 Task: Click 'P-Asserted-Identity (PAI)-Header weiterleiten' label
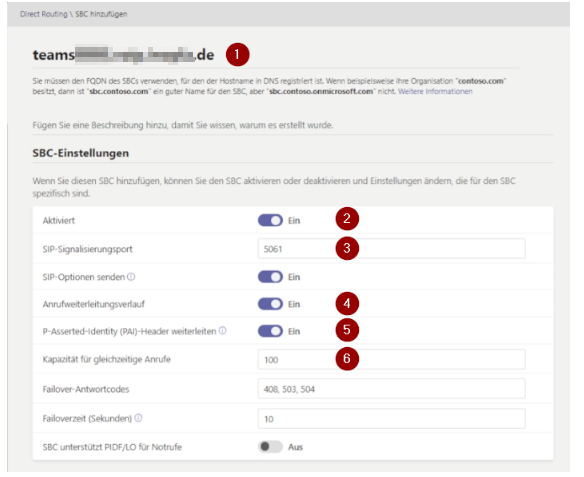click(129, 331)
